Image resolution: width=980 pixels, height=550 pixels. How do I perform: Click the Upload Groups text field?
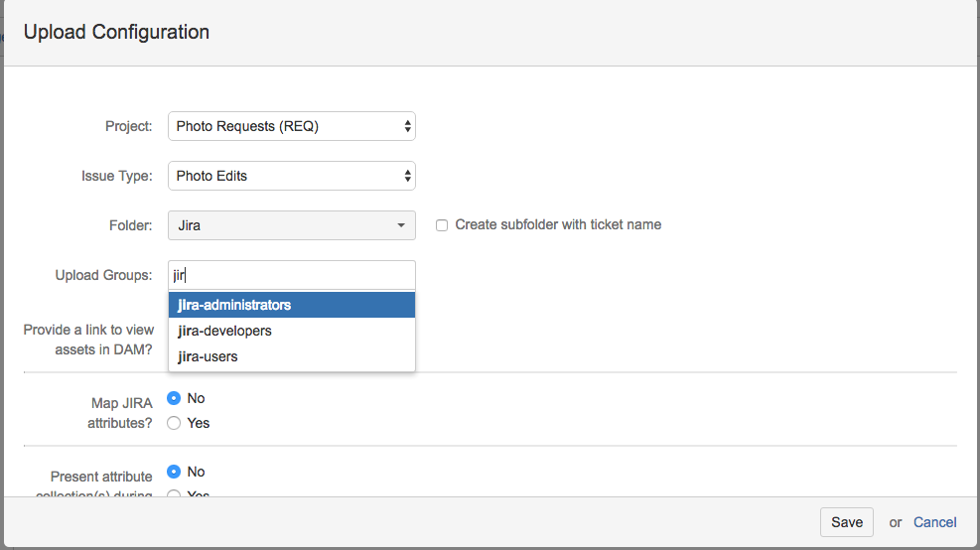pos(291,275)
